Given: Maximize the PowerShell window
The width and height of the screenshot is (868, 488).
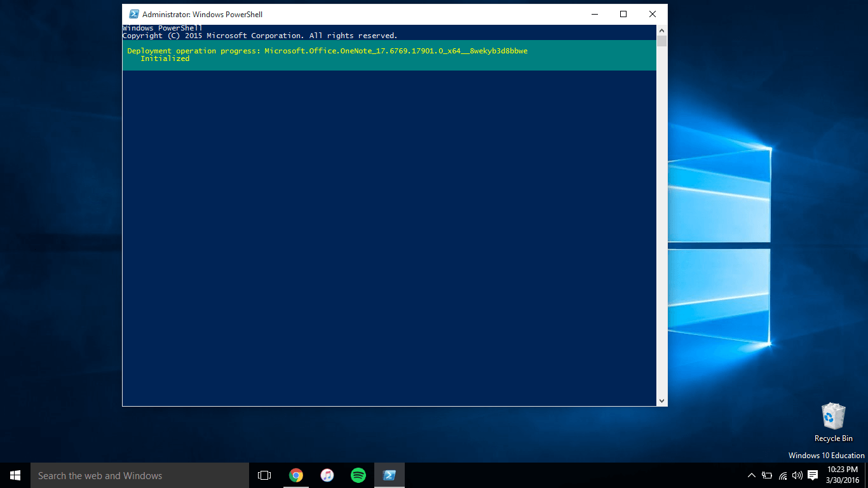Looking at the screenshot, I should [x=623, y=14].
